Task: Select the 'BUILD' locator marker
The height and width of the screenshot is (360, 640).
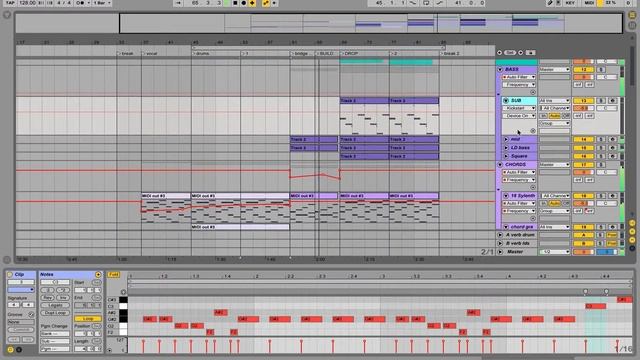Action: 326,53
